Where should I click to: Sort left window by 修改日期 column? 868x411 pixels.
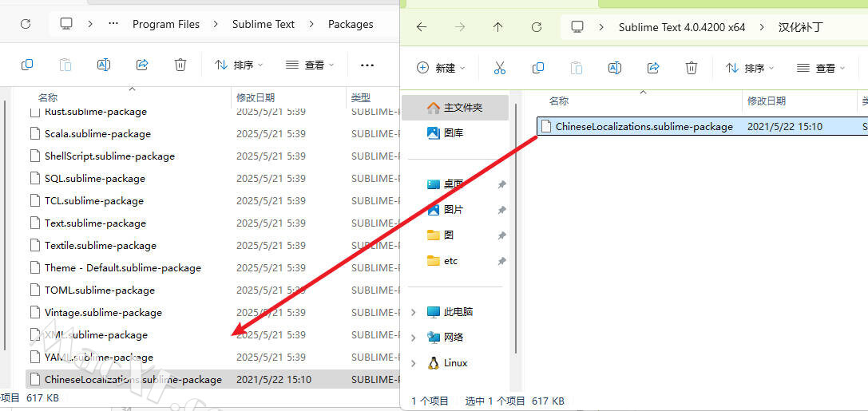(256, 97)
